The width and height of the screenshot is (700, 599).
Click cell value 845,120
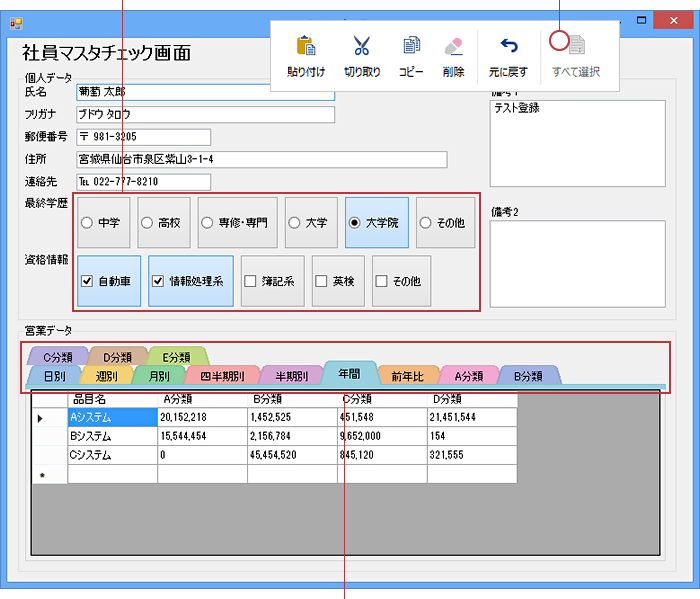[x=383, y=455]
